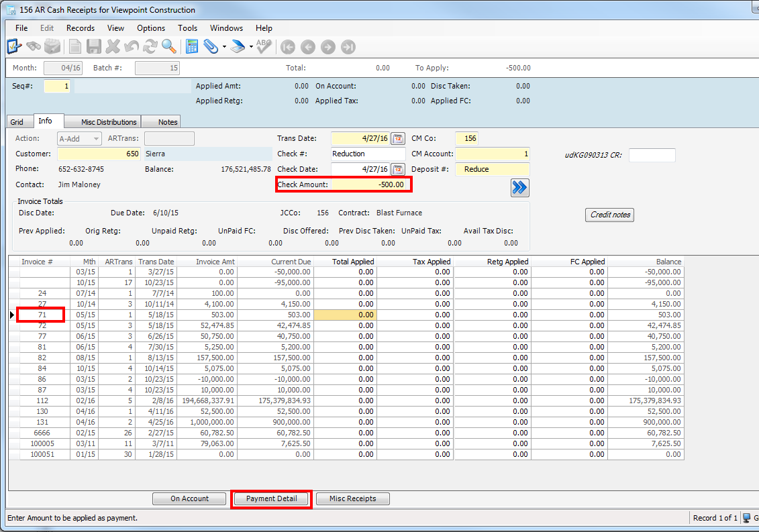The width and height of the screenshot is (759, 532).
Task: Click the Customer number field 650
Action: [x=99, y=154]
